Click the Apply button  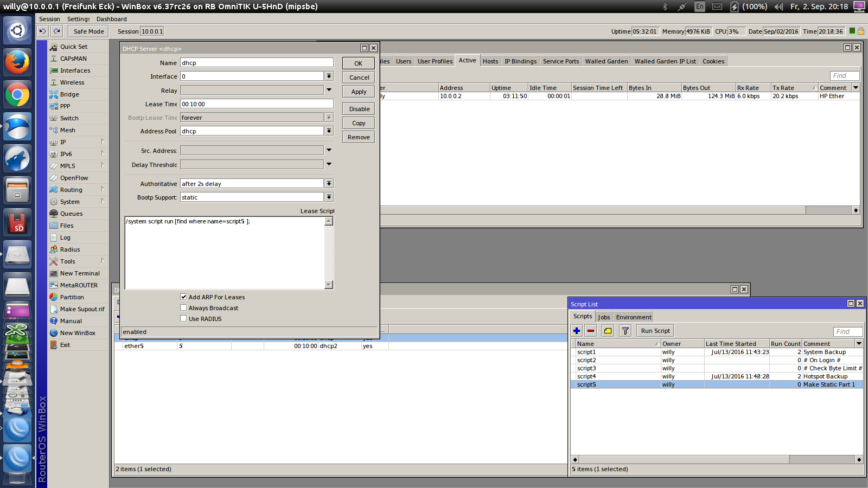click(x=359, y=92)
